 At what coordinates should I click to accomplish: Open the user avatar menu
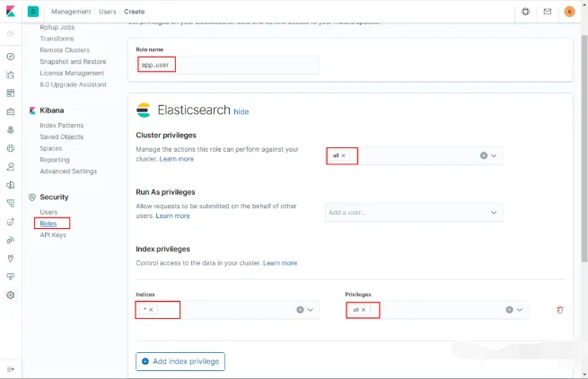point(569,12)
